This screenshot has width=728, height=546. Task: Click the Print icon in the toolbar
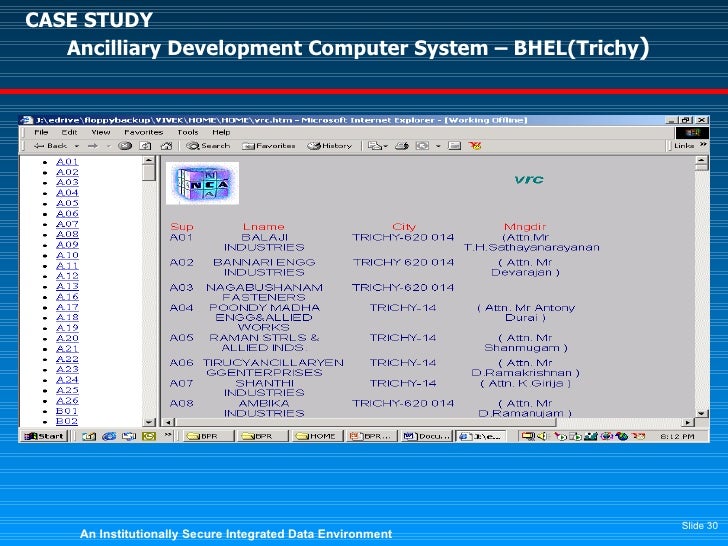coord(402,146)
